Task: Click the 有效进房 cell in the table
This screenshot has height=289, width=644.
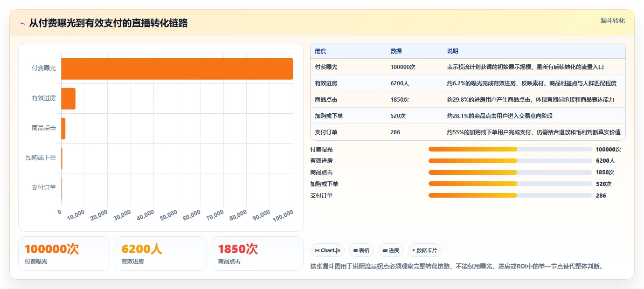Action: coord(326,83)
